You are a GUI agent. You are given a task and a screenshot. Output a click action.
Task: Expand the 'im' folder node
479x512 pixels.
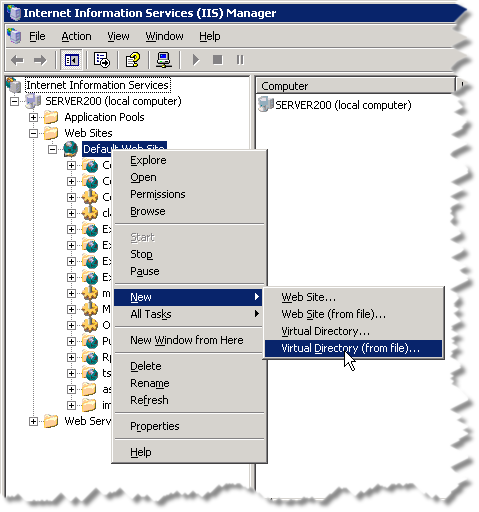71,405
